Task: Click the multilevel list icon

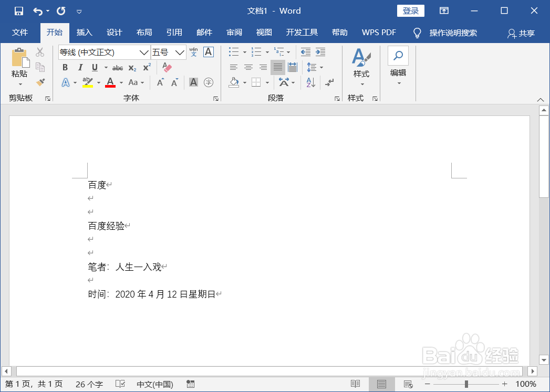Action: [279, 52]
